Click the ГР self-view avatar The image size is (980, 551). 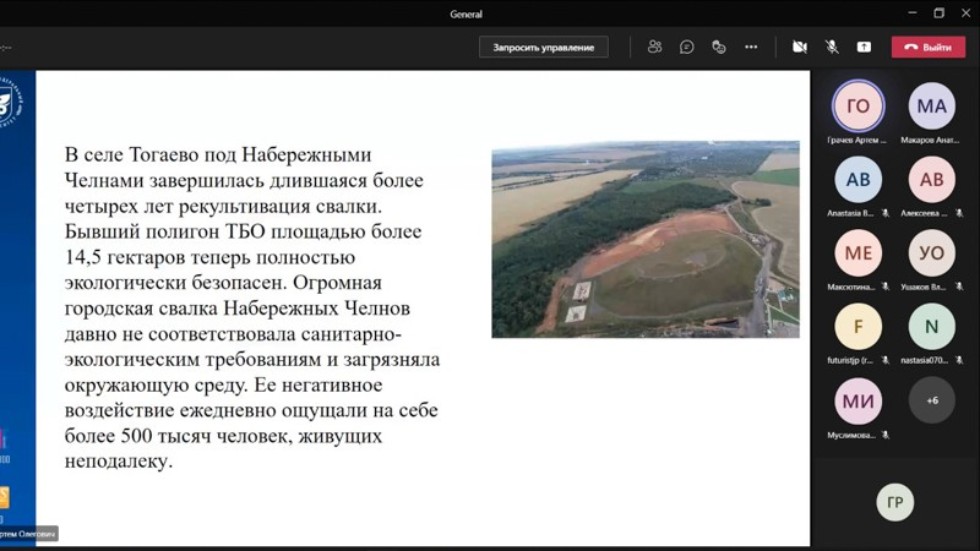click(x=895, y=502)
